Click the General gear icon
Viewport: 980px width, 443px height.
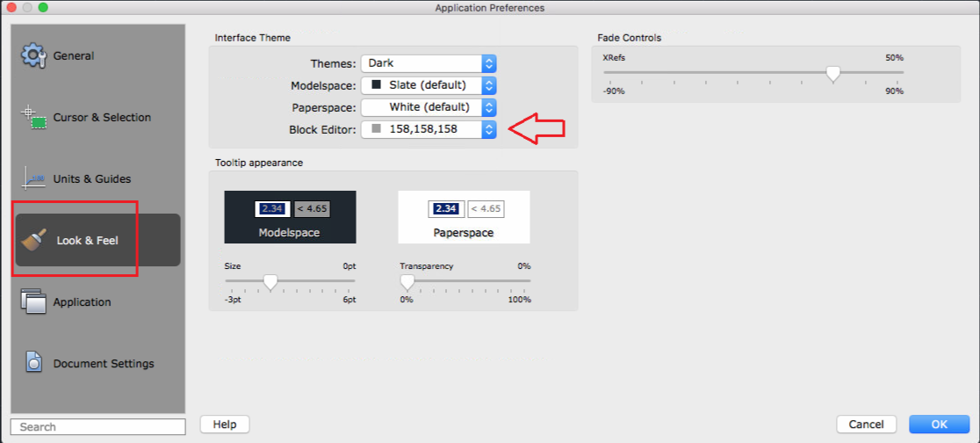(32, 55)
